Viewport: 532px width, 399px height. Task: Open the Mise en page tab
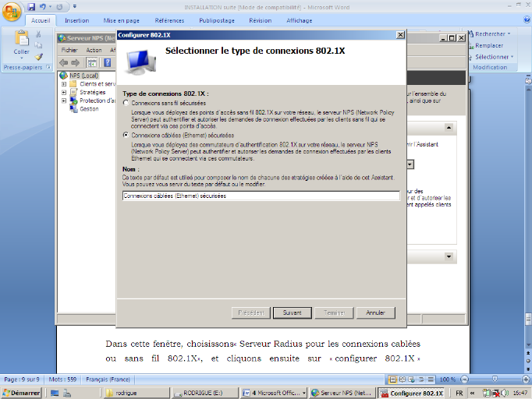pos(122,21)
